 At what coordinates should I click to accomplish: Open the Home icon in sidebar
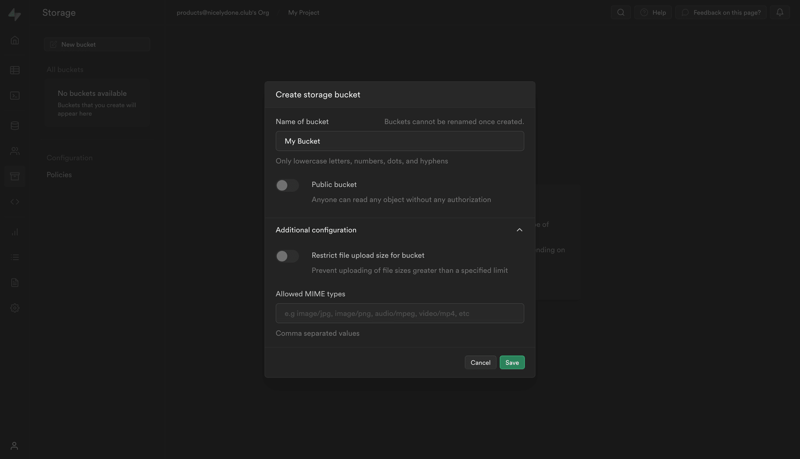click(x=15, y=40)
